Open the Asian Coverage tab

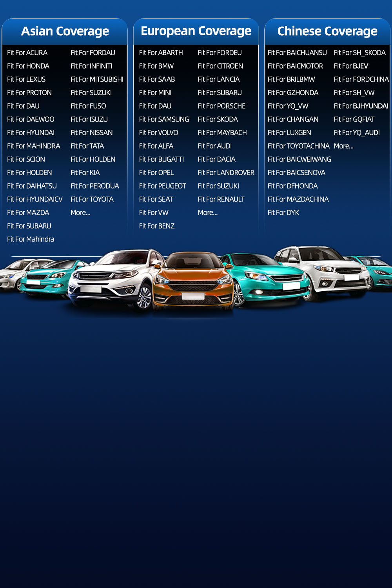[65, 31]
